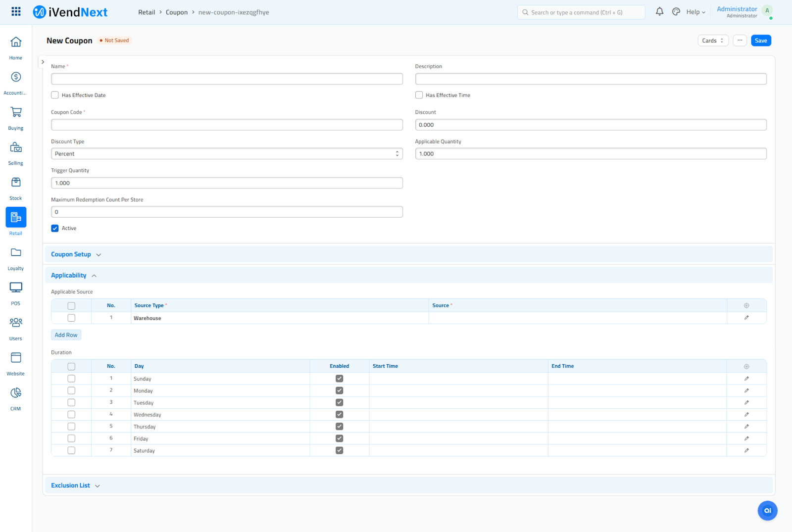Click the Coupon Code input field
This screenshot has width=792, height=532.
coord(227,125)
